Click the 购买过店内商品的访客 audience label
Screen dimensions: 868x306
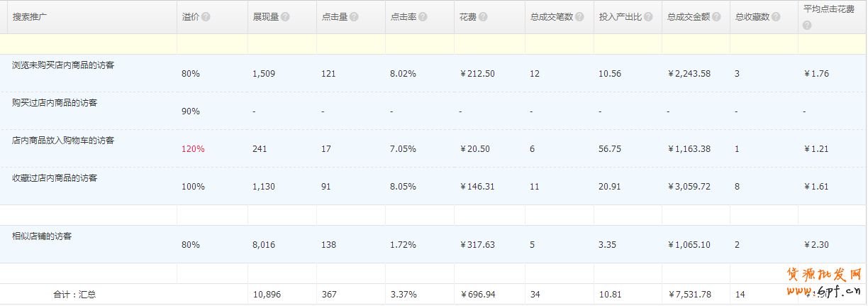point(55,102)
